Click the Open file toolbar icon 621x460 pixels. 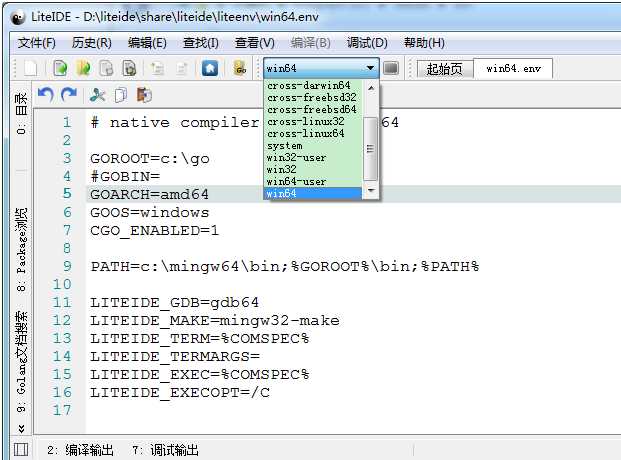tap(60, 69)
